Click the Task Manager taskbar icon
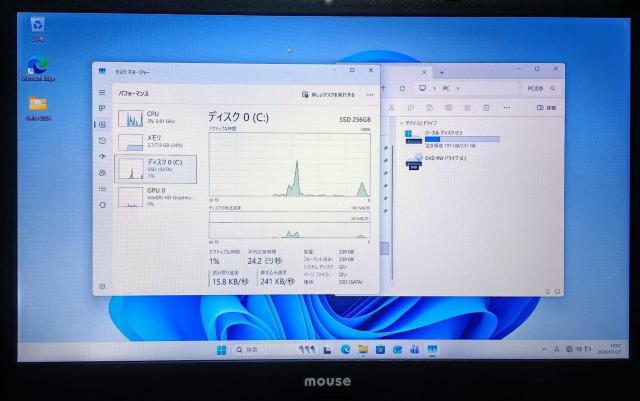Image resolution: width=640 pixels, height=401 pixels. [432, 350]
